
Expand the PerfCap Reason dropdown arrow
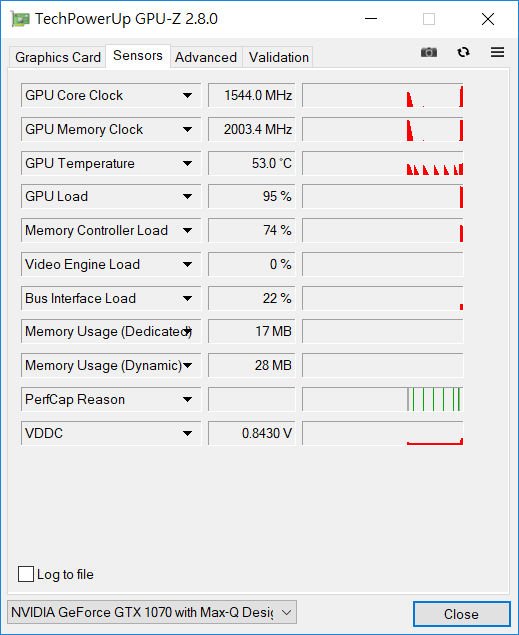click(187, 400)
